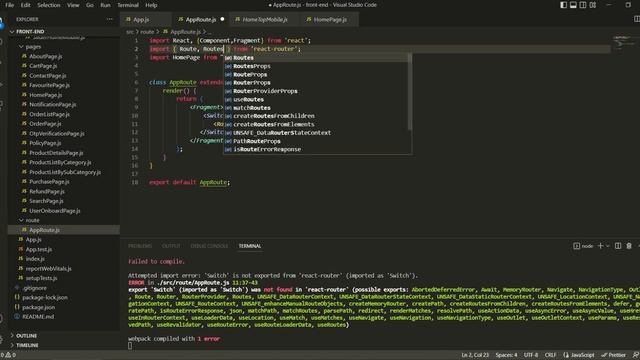640x360 pixels.
Task: Open .gitignore in the explorer
Action: tap(34, 288)
